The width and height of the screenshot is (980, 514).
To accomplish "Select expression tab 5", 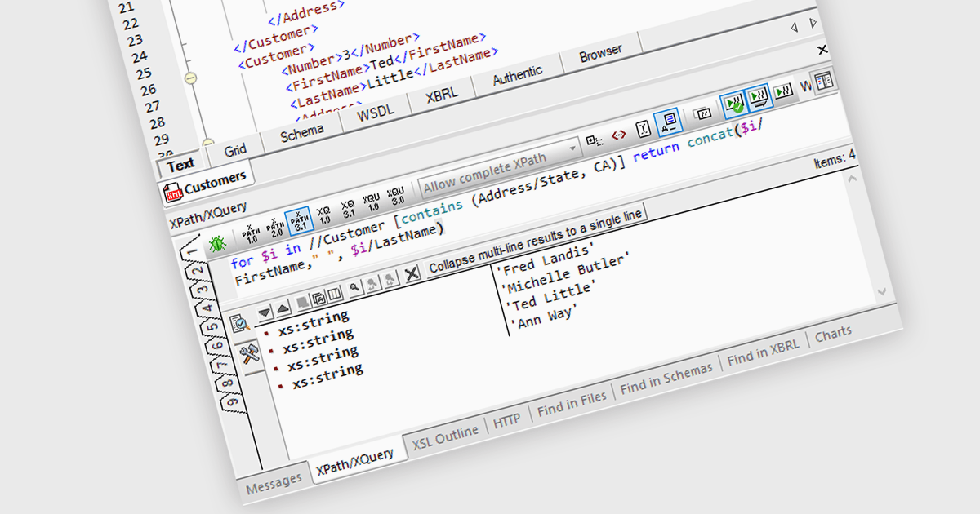I will [212, 328].
